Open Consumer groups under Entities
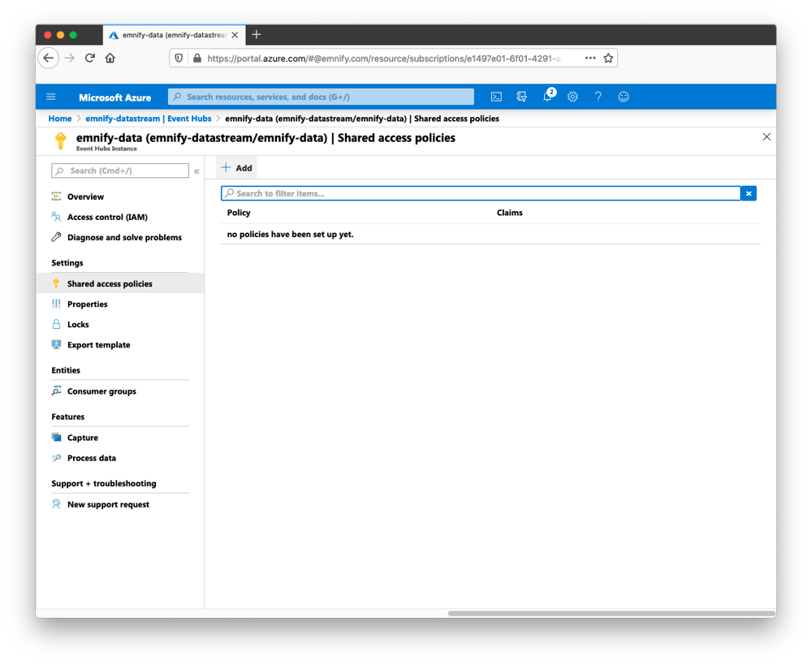812x665 pixels. 101,391
